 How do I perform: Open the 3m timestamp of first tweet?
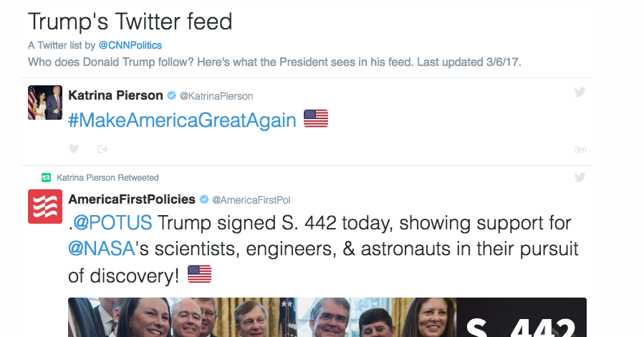coord(580,150)
